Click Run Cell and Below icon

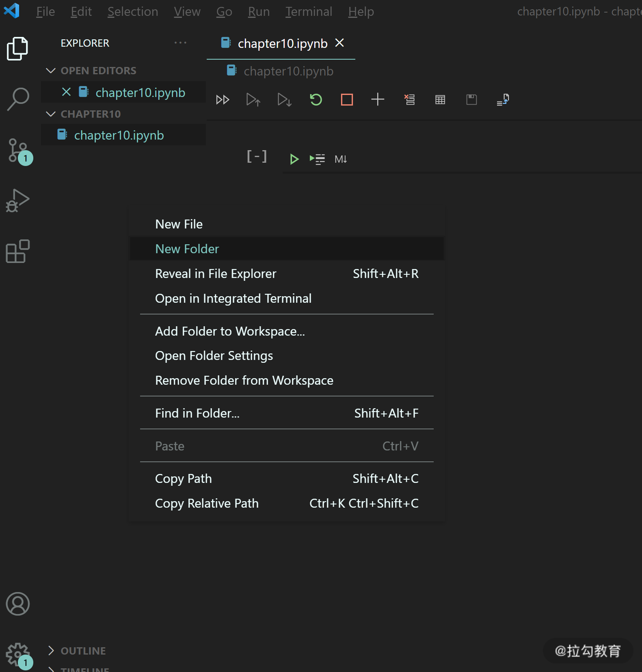284,100
